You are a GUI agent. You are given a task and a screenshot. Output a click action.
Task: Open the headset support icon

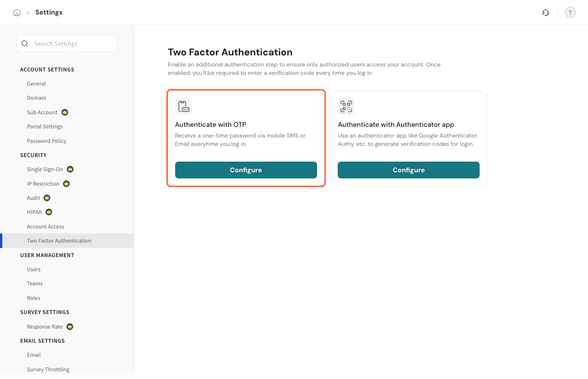point(546,13)
